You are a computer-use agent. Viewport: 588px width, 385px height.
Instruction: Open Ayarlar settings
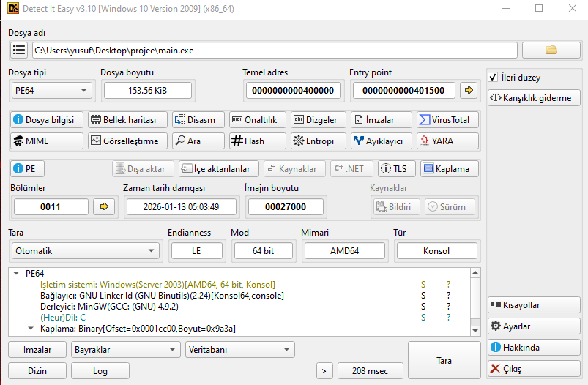tap(534, 326)
